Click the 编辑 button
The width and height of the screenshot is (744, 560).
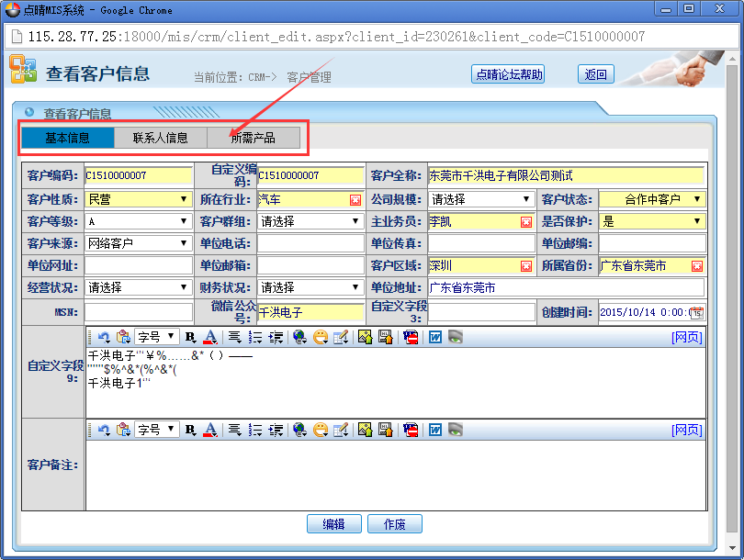click(333, 524)
